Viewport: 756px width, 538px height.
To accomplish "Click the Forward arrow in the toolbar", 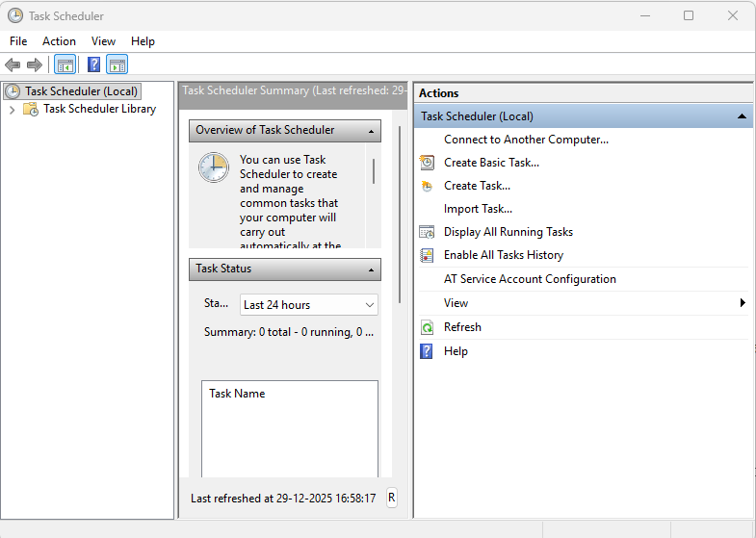I will pos(34,64).
